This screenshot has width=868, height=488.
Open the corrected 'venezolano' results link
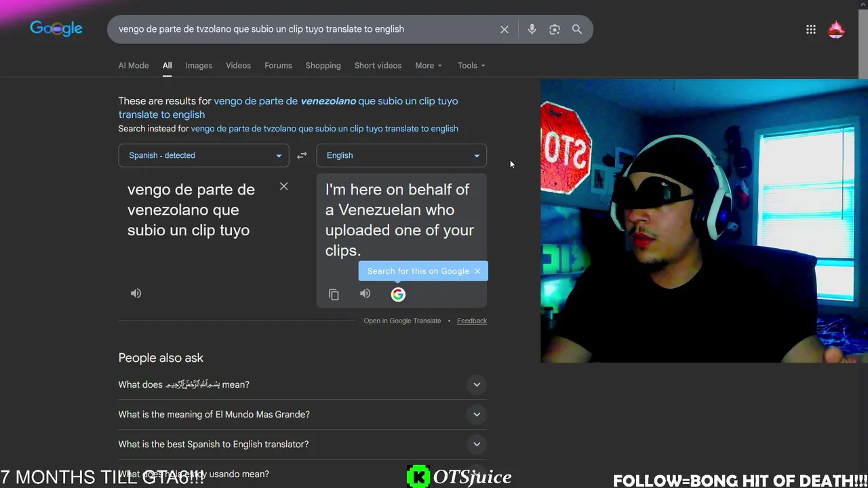pyautogui.click(x=288, y=108)
